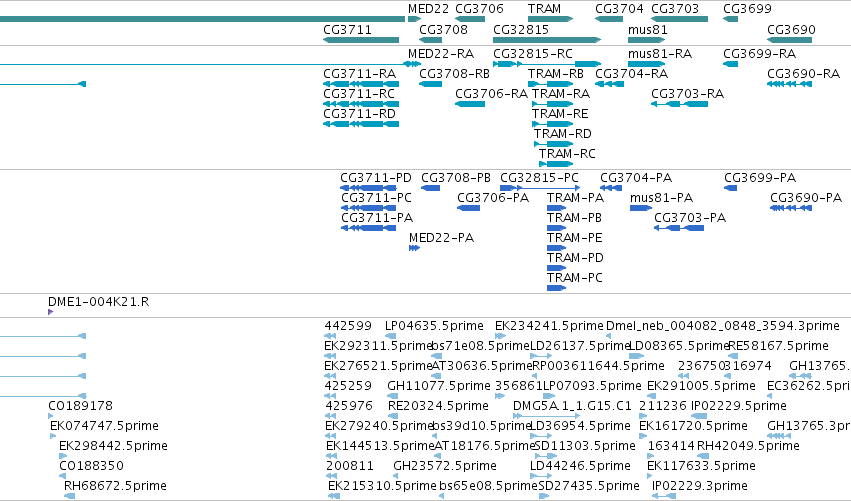Open the mus81-RA transcript
851x501 pixels.
[x=660, y=54]
